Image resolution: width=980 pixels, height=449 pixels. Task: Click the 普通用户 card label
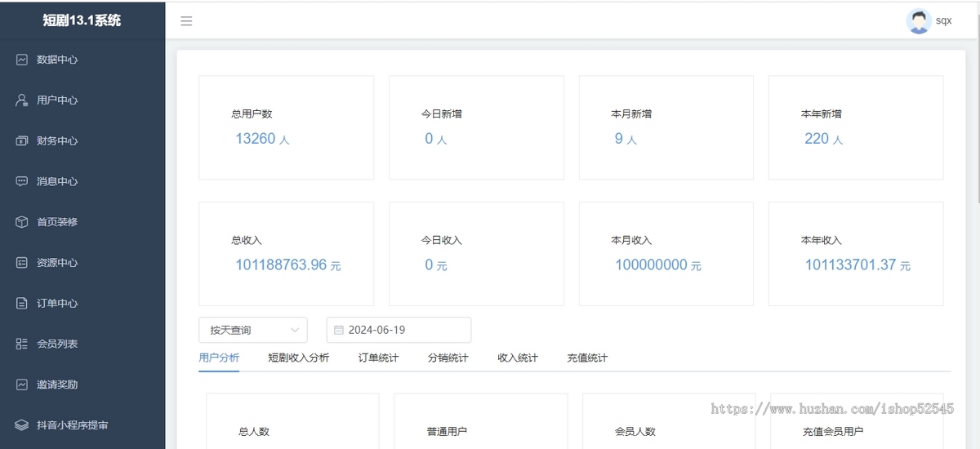click(x=447, y=431)
